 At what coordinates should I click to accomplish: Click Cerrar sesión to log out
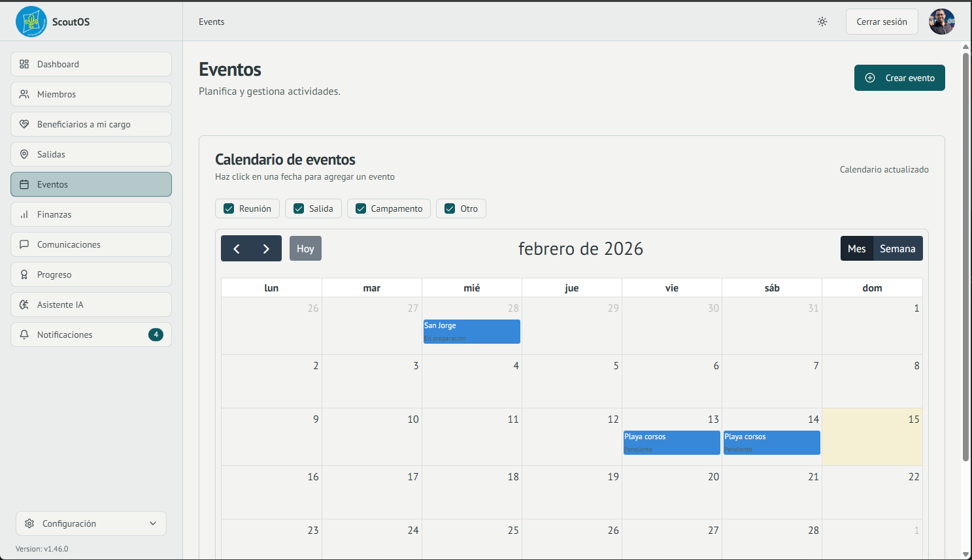coord(882,22)
